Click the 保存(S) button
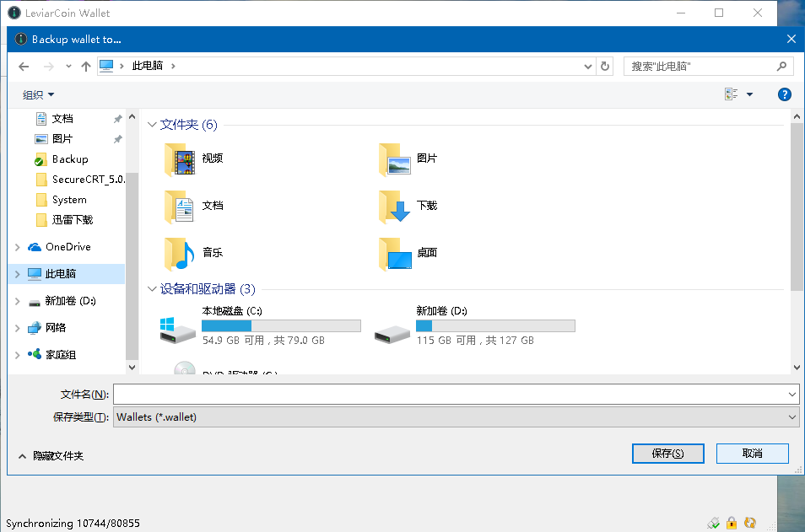The width and height of the screenshot is (805, 532). (x=668, y=454)
